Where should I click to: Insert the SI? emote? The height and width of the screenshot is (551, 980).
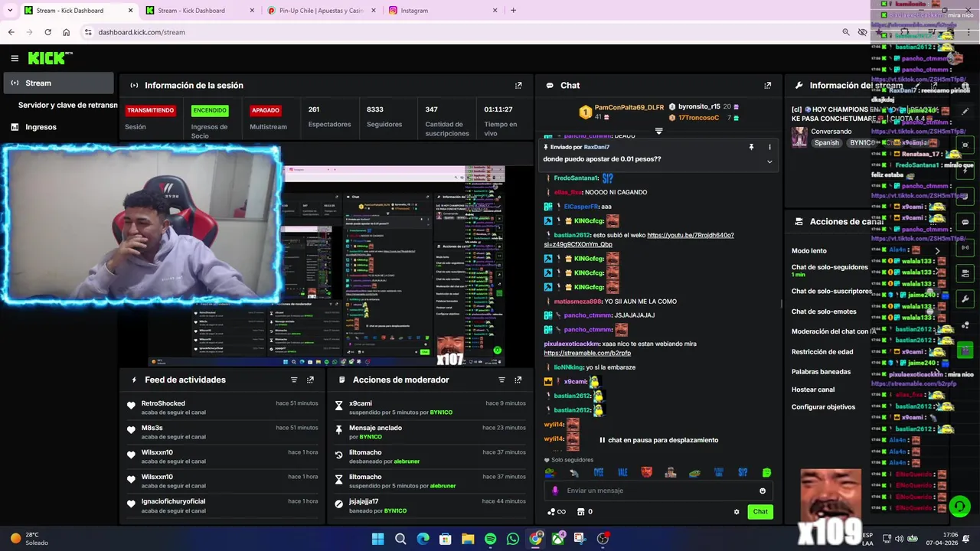pos(743,473)
